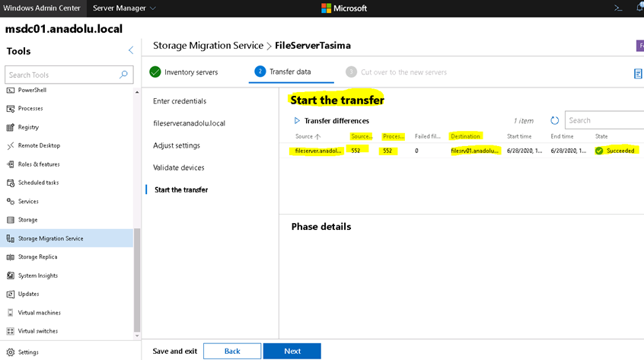The width and height of the screenshot is (644, 360).
Task: Click the Back button
Action: tap(232, 351)
